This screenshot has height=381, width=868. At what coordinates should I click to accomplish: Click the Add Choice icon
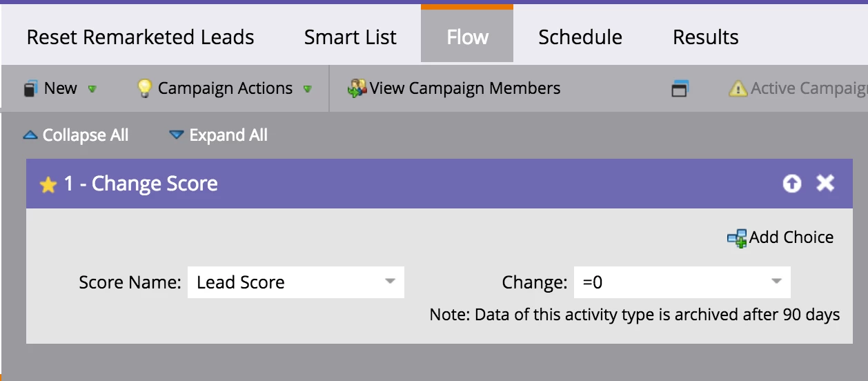click(x=737, y=238)
